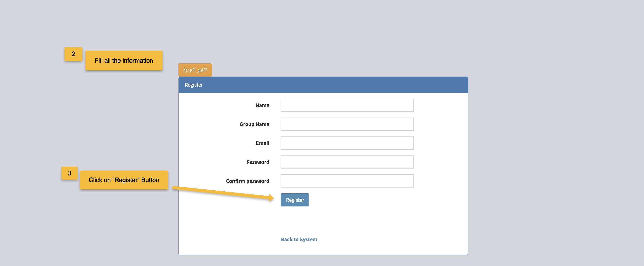The image size is (644, 266).
Task: Click into the Email field
Action: click(347, 143)
